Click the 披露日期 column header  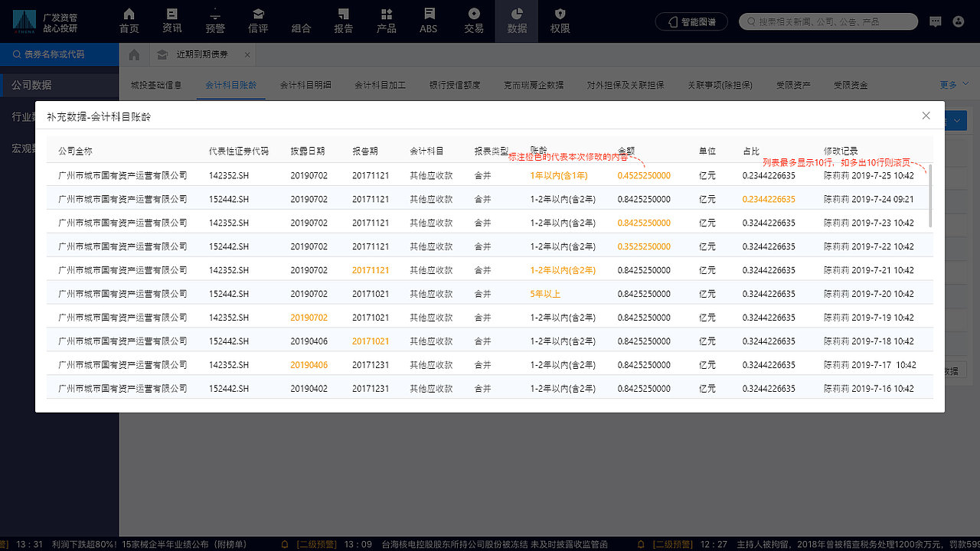pyautogui.click(x=308, y=152)
